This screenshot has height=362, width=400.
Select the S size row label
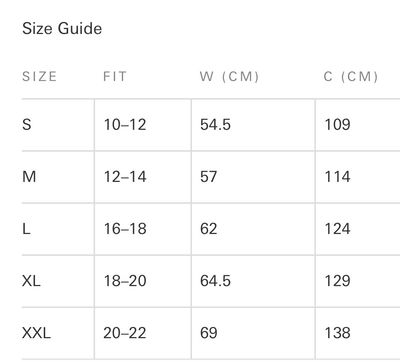pos(27,125)
